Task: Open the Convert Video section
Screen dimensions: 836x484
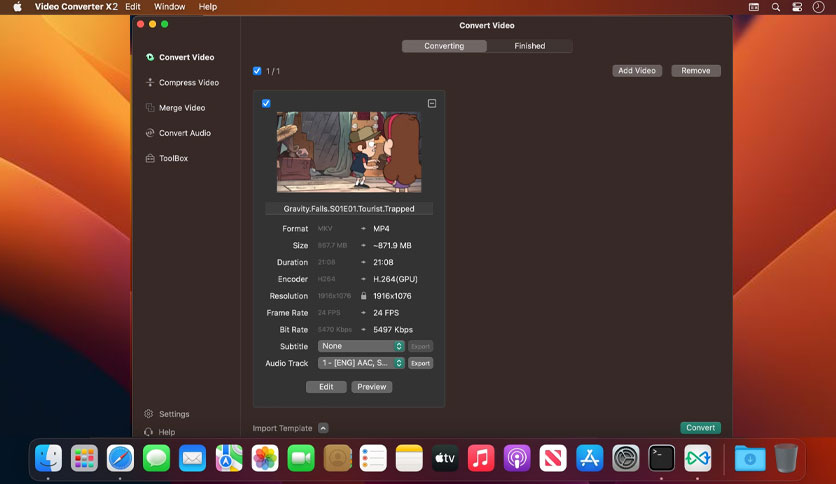Action: pyautogui.click(x=180, y=57)
